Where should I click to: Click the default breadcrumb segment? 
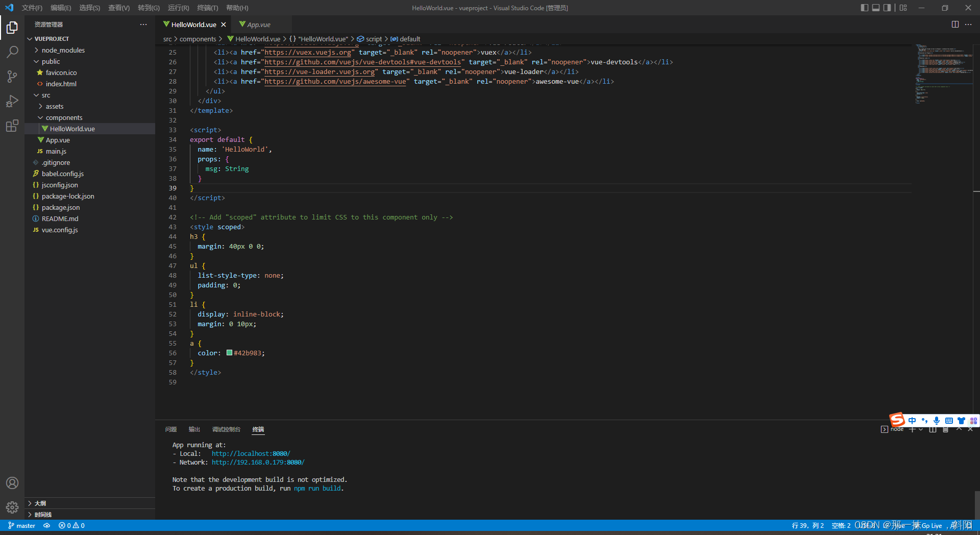(406, 39)
